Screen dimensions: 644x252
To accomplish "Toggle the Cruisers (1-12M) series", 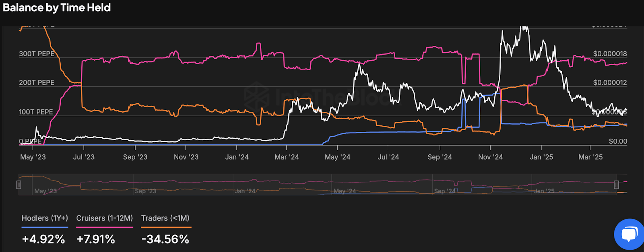I will [105, 218].
